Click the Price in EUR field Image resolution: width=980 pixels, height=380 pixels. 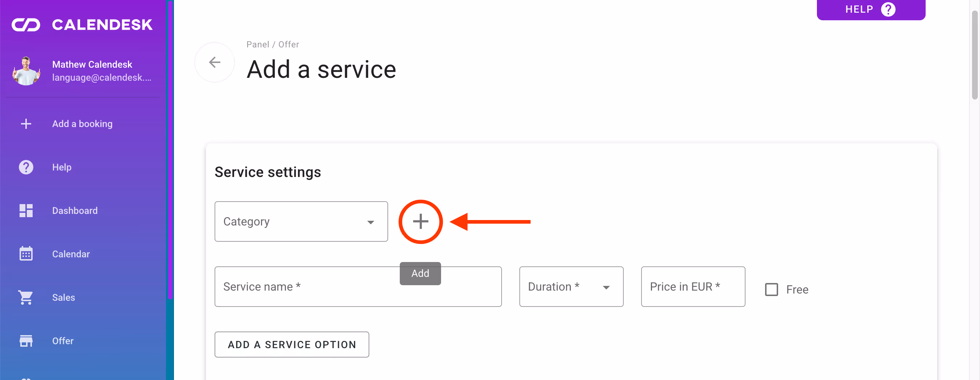click(x=693, y=287)
